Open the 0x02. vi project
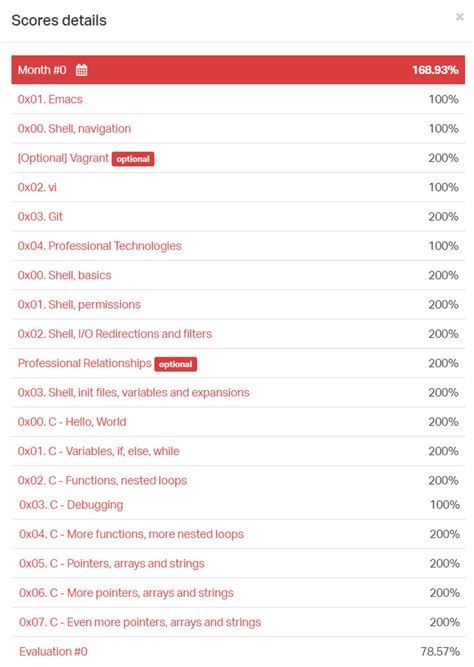 click(x=37, y=187)
